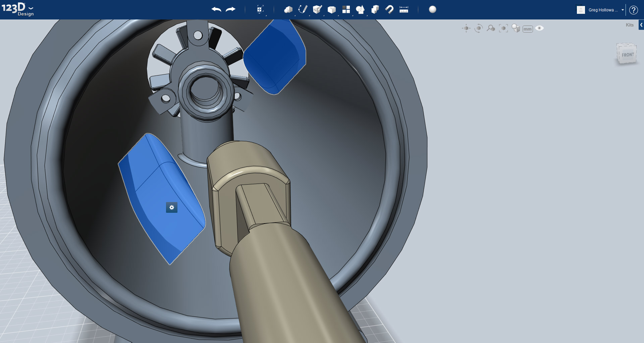The image size is (644, 343).
Task: Open the Grouping tool
Action: point(360,9)
